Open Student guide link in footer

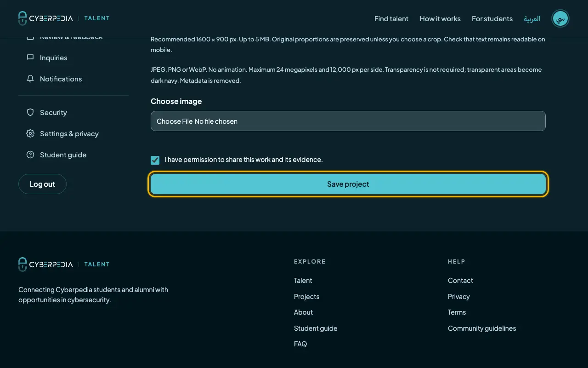pos(316,328)
